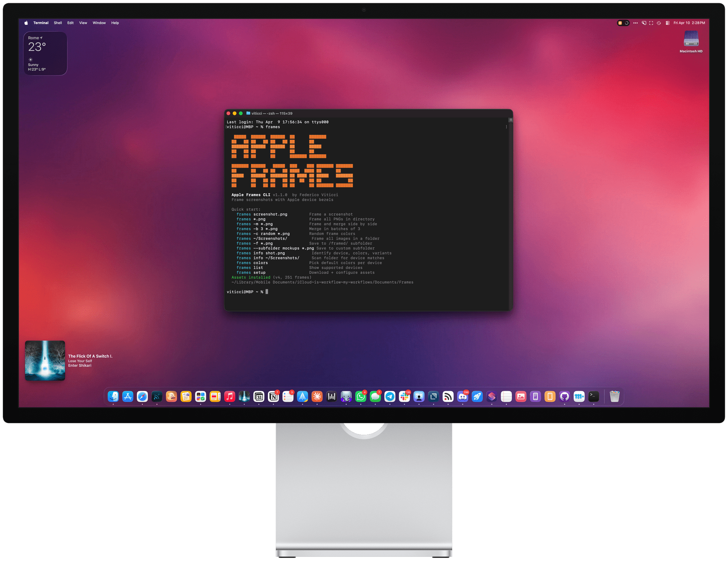728x561 pixels.
Task: Open the Window menu
Action: click(99, 23)
